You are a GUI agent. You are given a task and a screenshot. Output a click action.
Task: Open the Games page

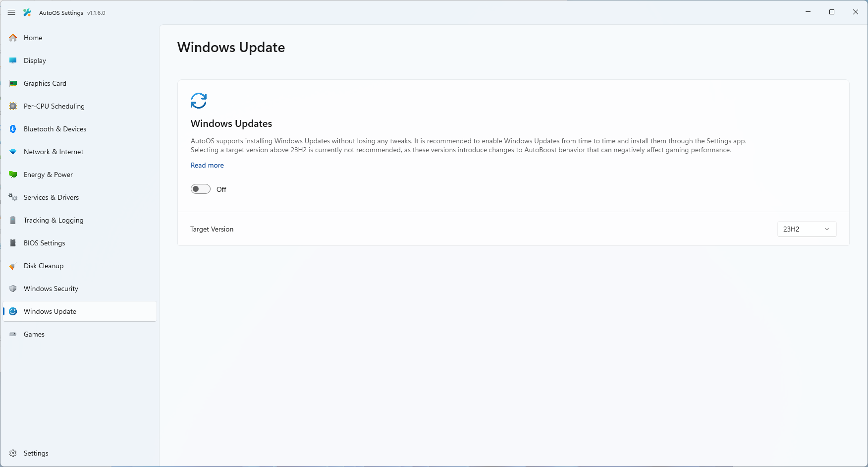[x=80, y=334]
